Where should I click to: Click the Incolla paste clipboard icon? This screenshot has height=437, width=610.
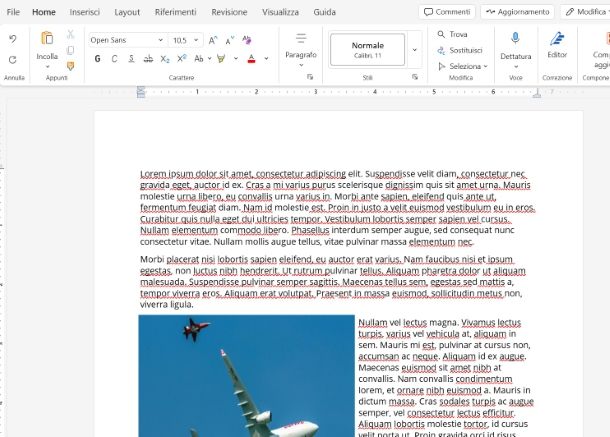point(47,38)
